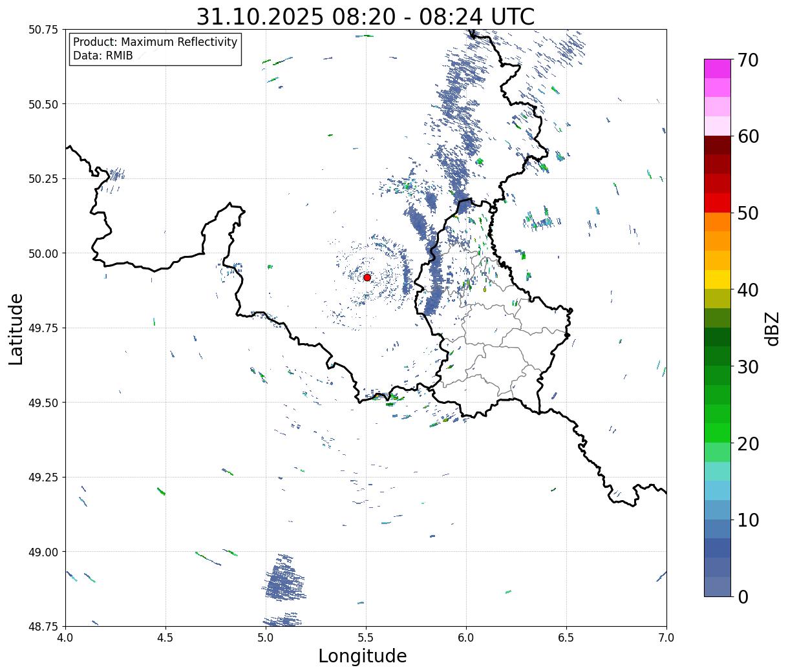Click the colorbar tick label '70'
This screenshot has width=788, height=672.
[747, 60]
